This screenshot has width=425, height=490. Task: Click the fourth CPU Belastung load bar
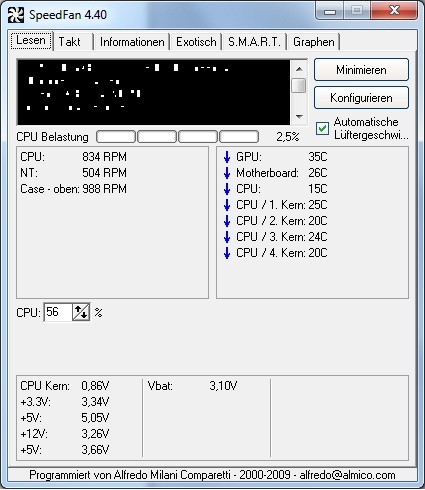[239, 137]
